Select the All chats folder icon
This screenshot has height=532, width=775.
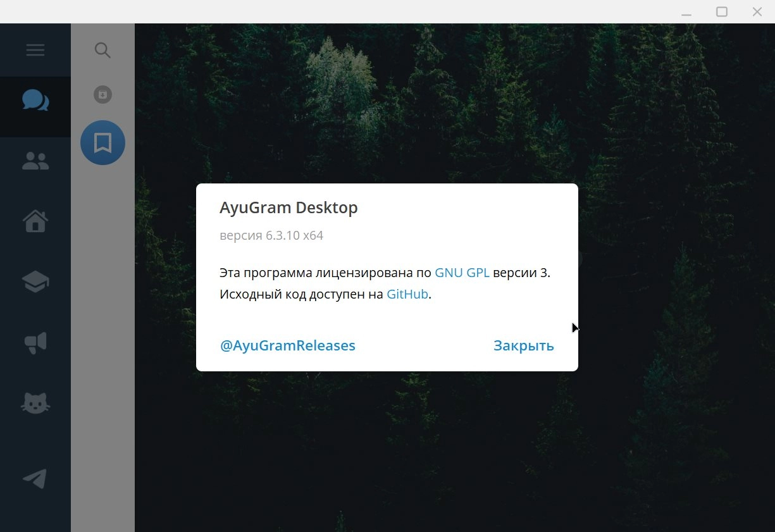[35, 100]
